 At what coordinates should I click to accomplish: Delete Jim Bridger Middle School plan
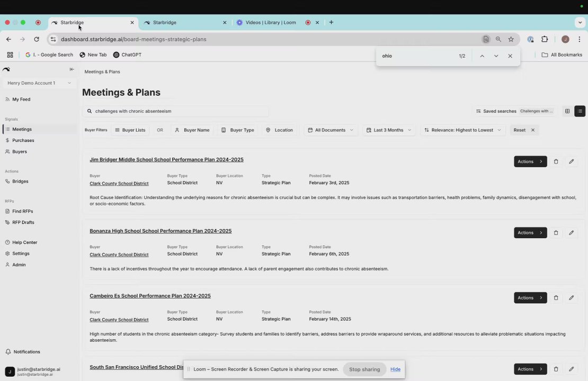[556, 161]
